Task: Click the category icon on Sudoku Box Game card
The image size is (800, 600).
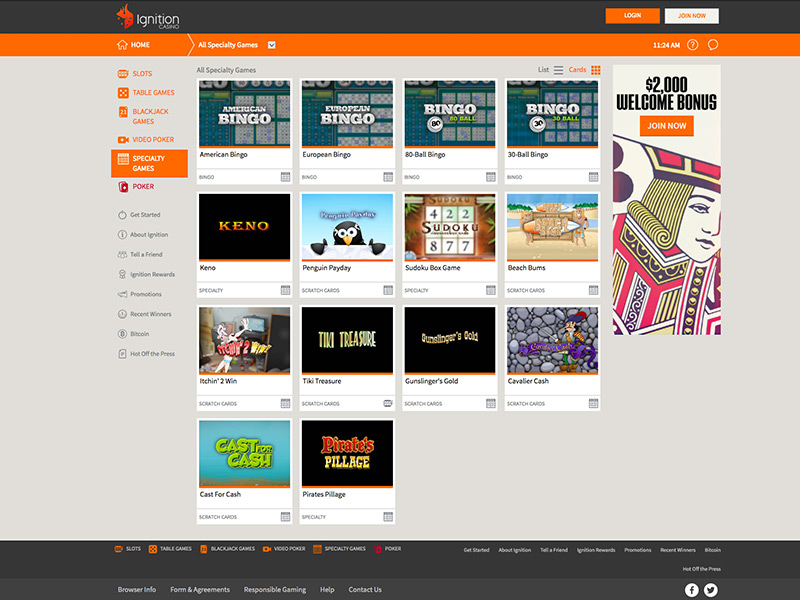Action: [491, 290]
